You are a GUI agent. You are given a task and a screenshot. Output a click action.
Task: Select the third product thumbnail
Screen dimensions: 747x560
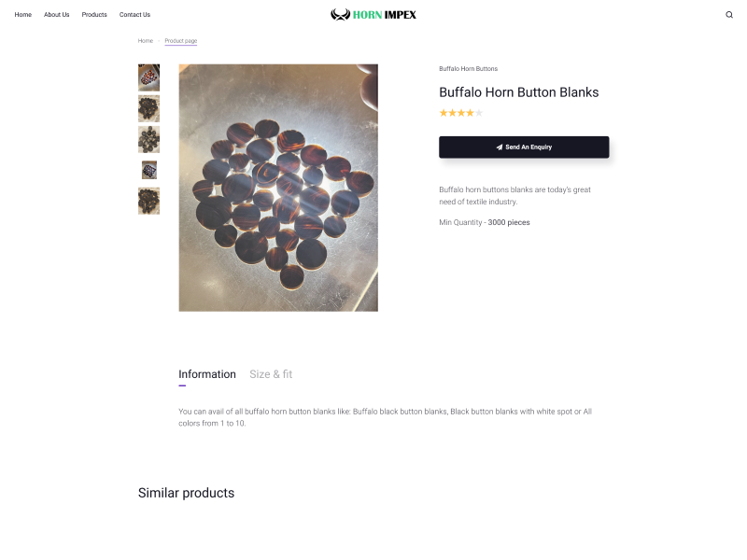148,139
